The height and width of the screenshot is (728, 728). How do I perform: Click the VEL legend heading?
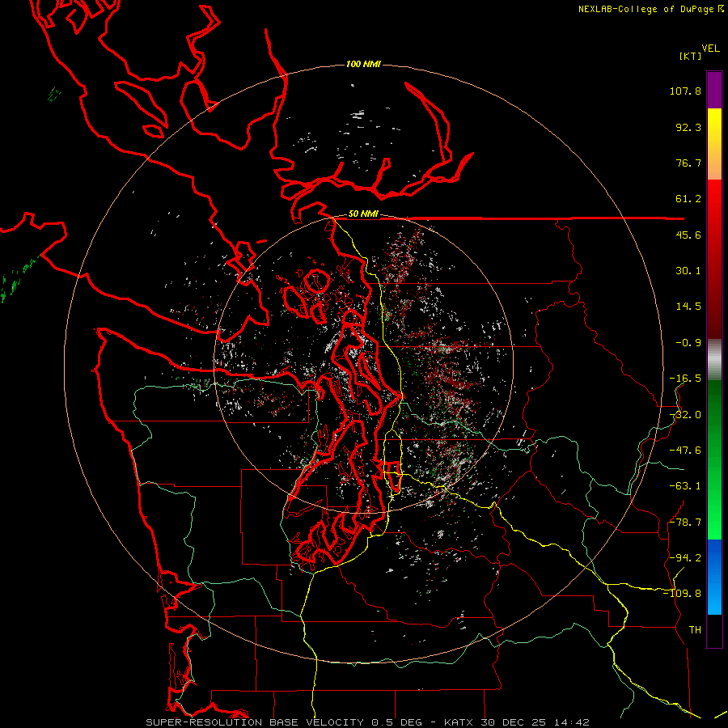tap(710, 49)
